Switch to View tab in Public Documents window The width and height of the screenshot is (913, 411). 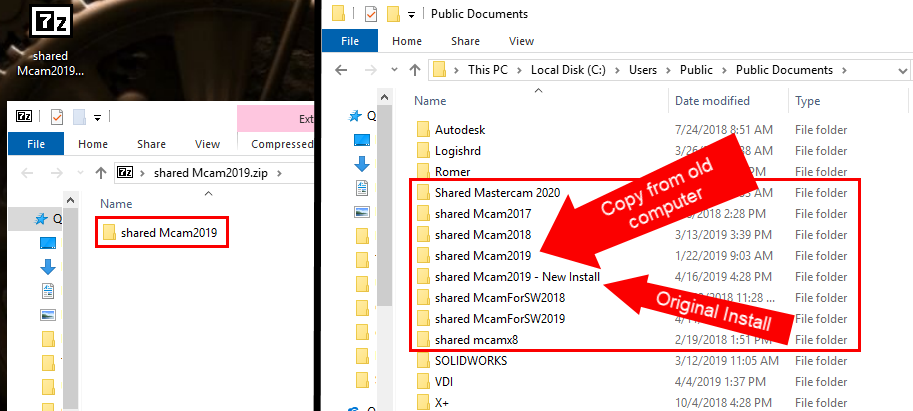(x=521, y=41)
